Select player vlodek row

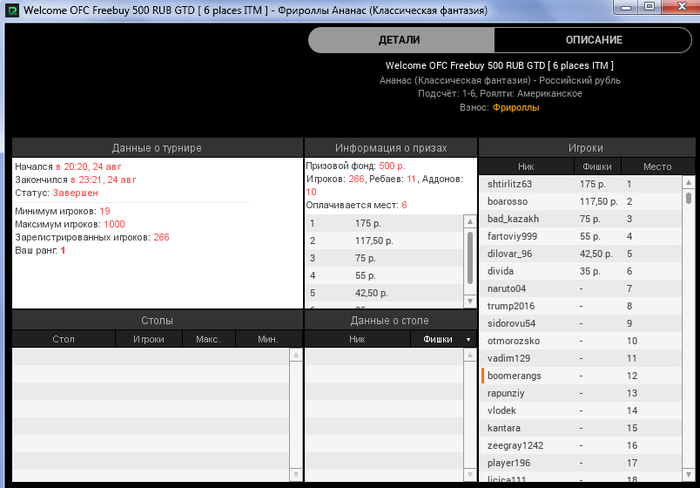tap(581, 410)
